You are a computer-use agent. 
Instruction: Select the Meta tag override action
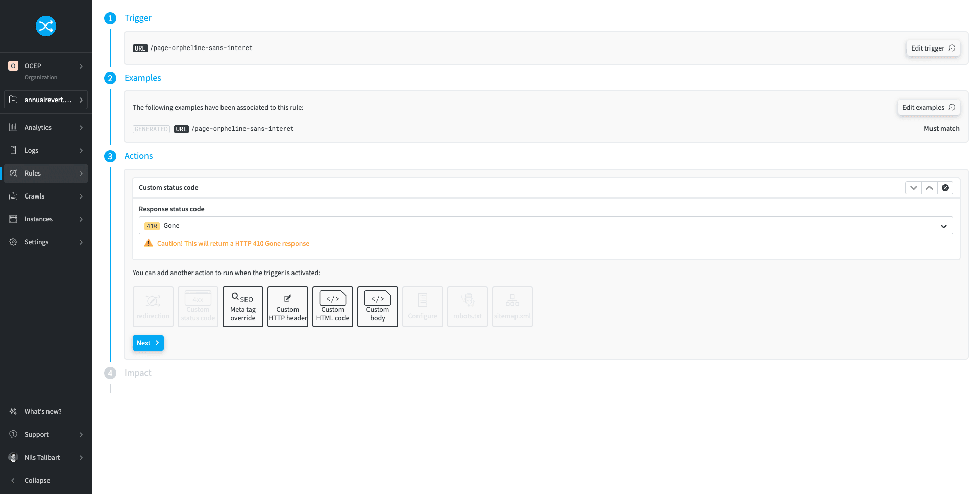pos(242,306)
